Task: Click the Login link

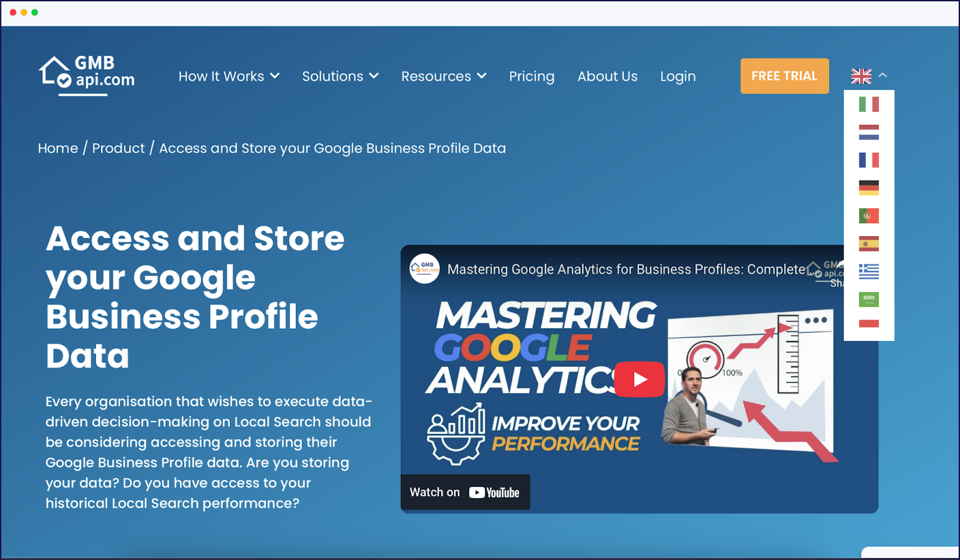Action: pyautogui.click(x=678, y=77)
